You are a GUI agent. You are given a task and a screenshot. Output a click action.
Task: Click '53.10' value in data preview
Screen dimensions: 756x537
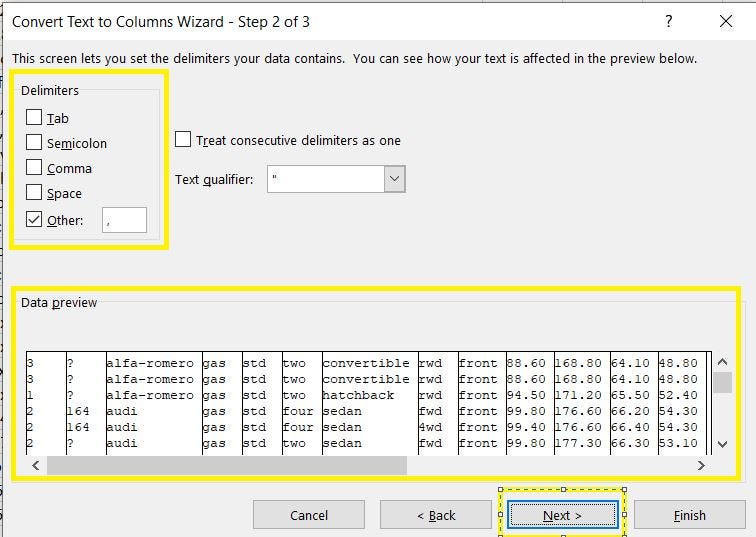pyautogui.click(x=678, y=443)
